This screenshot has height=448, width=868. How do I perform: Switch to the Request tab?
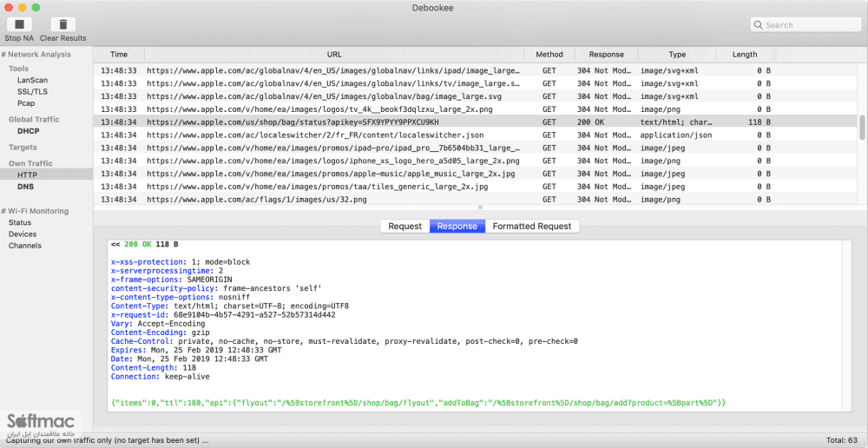(x=404, y=226)
